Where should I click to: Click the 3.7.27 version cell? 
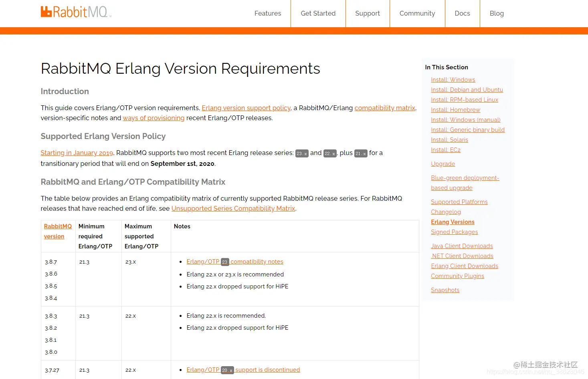coord(52,370)
